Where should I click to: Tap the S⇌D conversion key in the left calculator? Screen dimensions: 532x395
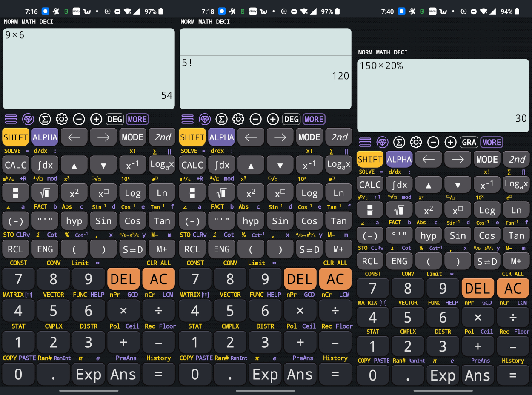[x=132, y=249]
